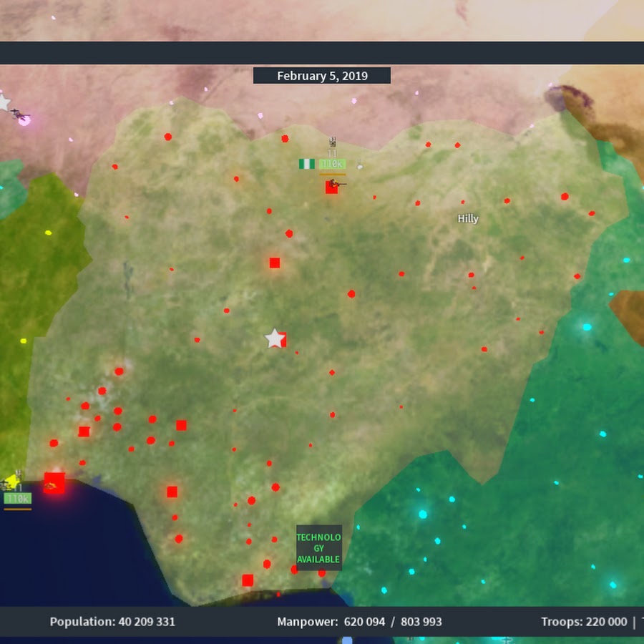Screen dimensions: 644x644
Task: Select the red city square nearest the southern coast
Action: 248,580
